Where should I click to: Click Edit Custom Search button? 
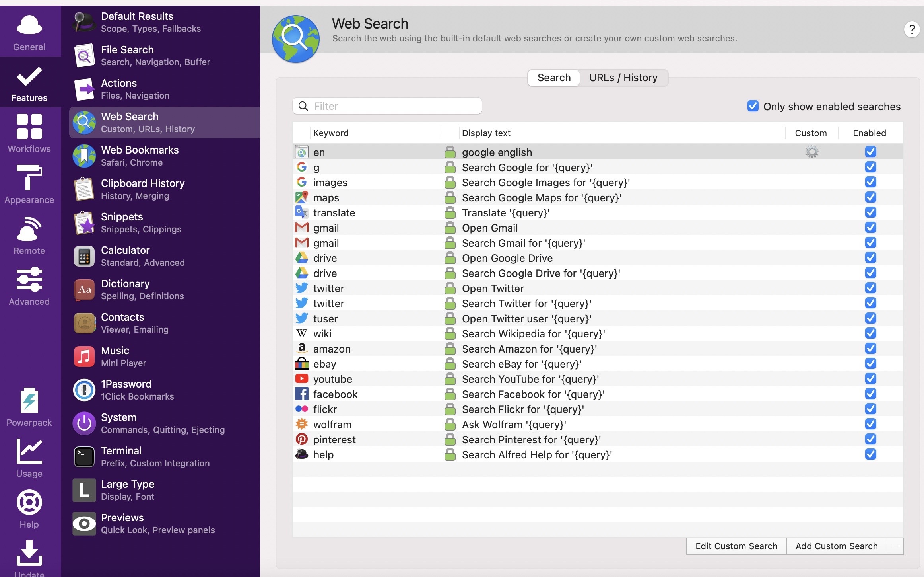[736, 546]
